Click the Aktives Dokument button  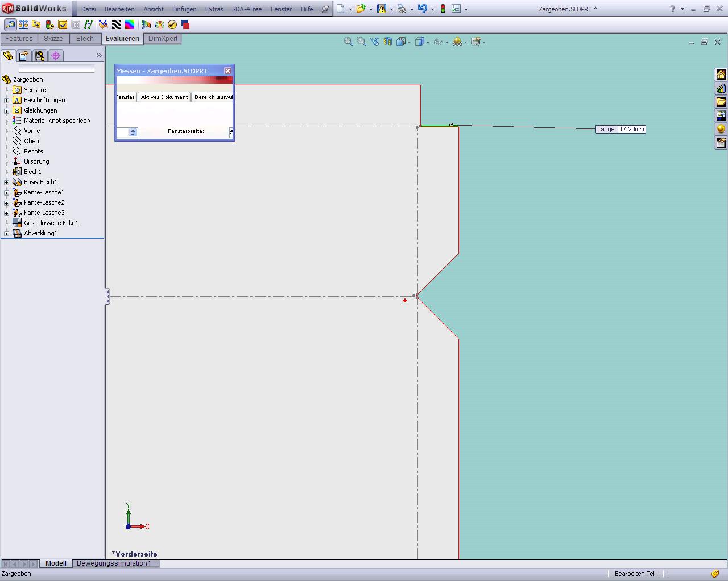[164, 97]
